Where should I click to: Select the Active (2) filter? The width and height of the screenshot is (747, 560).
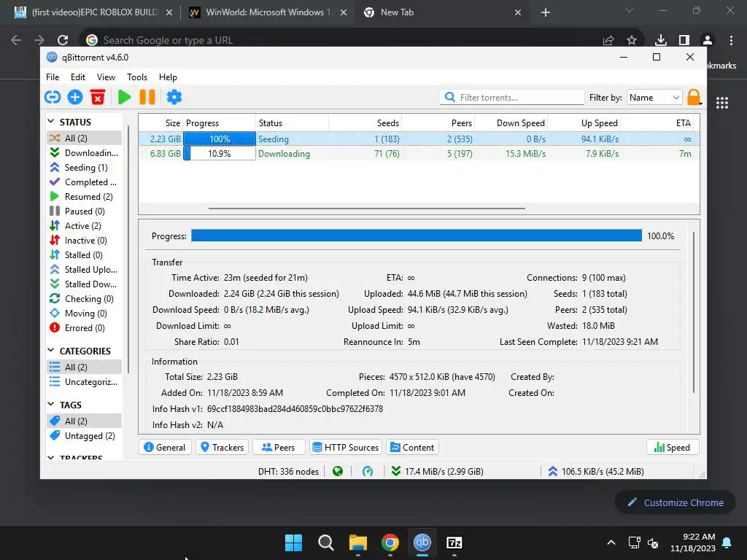point(84,226)
